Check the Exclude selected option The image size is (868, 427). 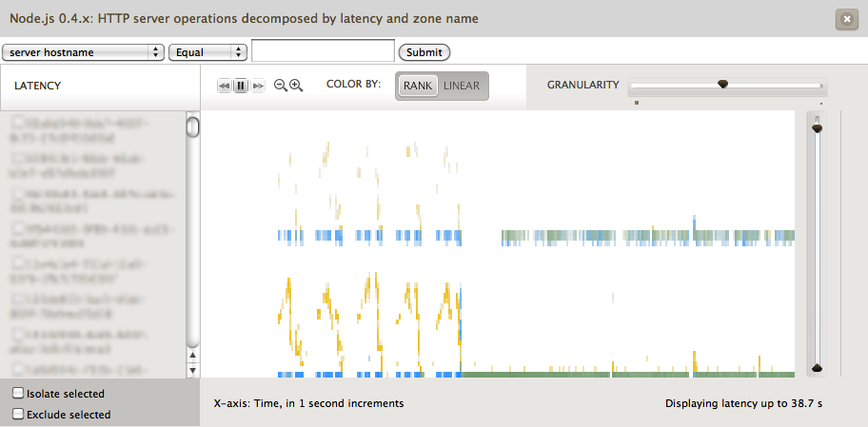(18, 414)
